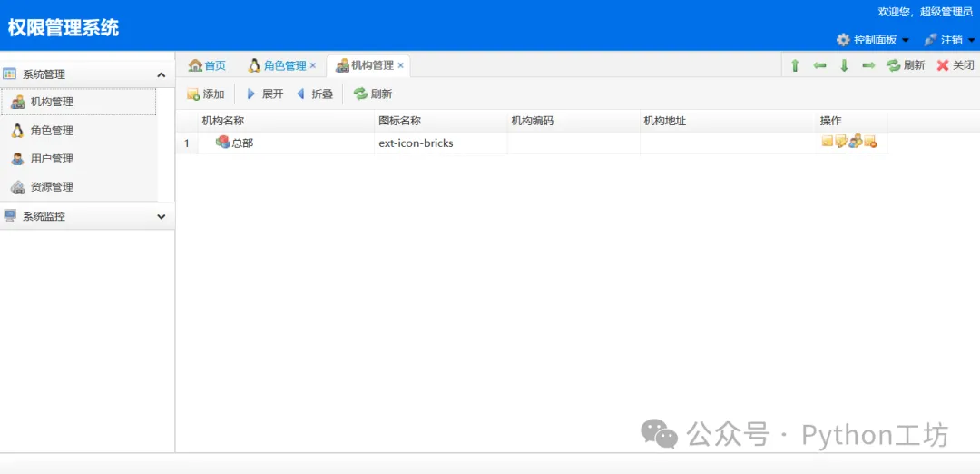
Task: Select the 总部 organization row
Action: pos(532,143)
